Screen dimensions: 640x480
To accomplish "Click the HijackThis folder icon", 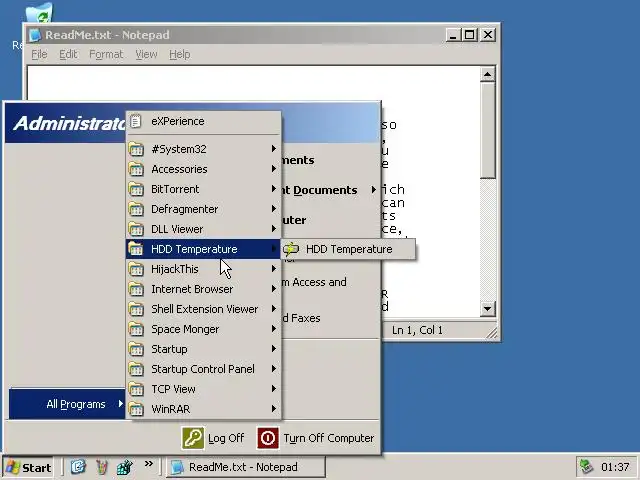I will (136, 269).
